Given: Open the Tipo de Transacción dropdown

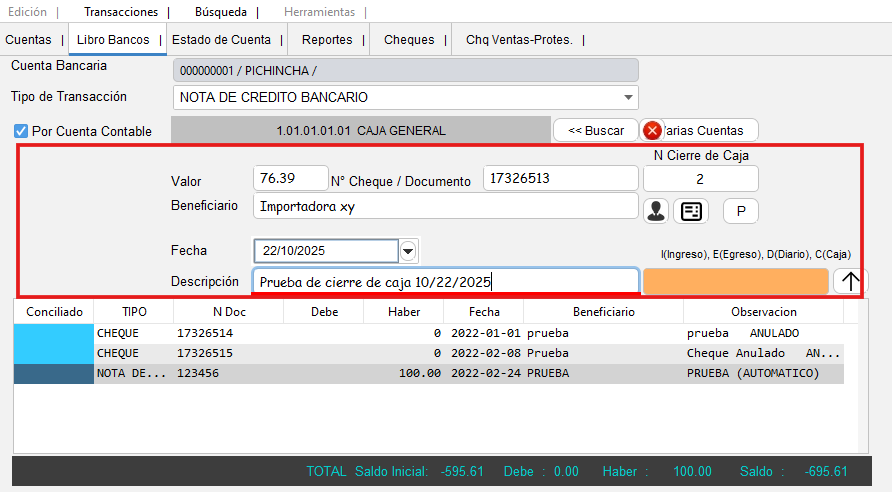Looking at the screenshot, I should click(628, 97).
